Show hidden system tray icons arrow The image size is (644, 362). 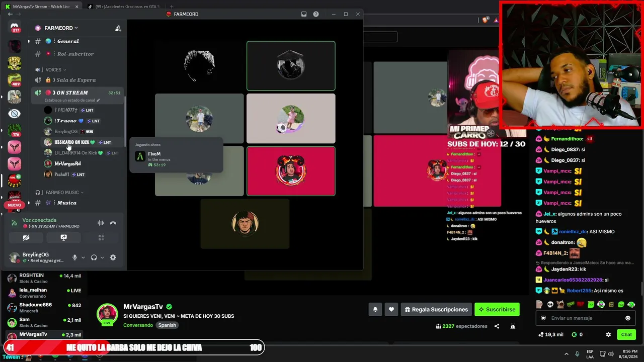tap(566, 354)
